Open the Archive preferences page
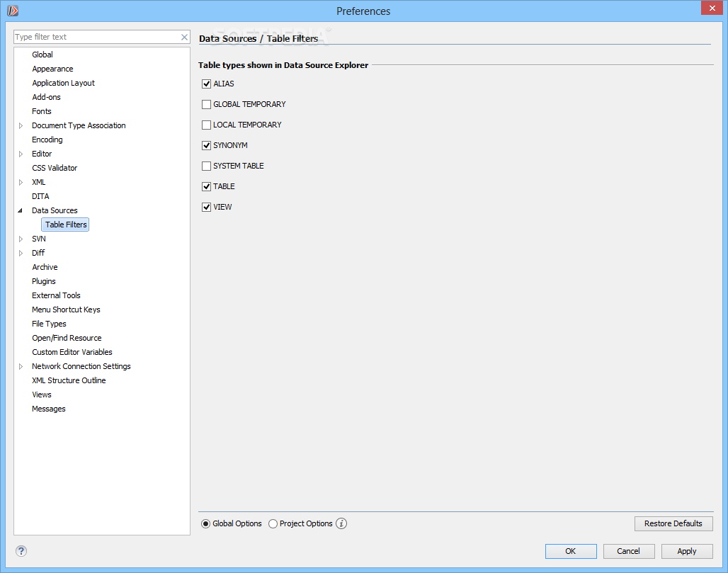Viewport: 728px width, 573px height. point(45,267)
